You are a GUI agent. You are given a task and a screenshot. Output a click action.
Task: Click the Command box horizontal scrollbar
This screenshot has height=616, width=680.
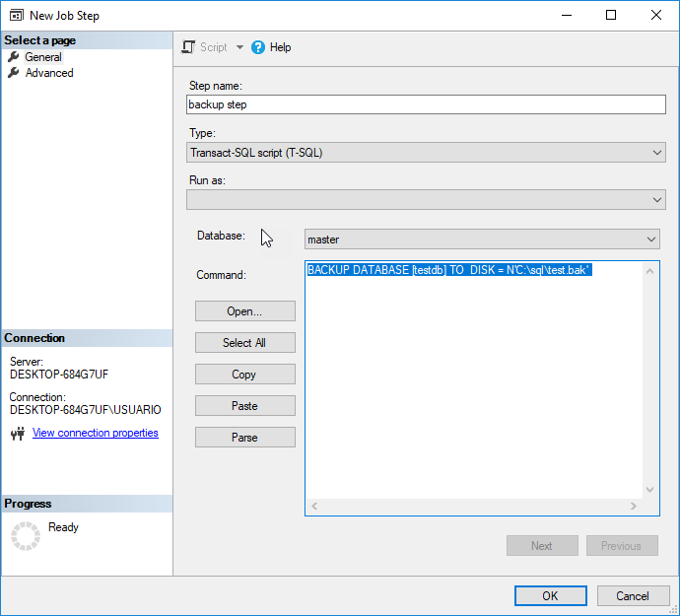(x=474, y=507)
